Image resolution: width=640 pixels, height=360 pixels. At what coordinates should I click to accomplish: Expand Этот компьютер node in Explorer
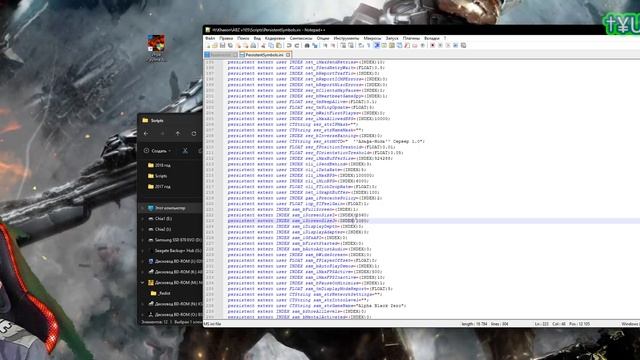[x=142, y=208]
